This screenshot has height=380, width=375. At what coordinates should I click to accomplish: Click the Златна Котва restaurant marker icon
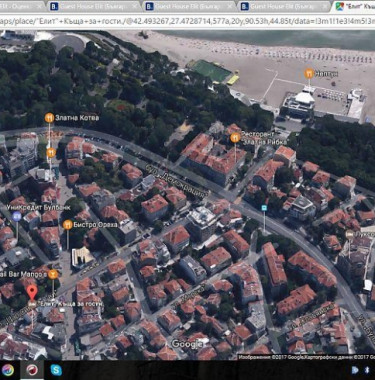coord(49,118)
